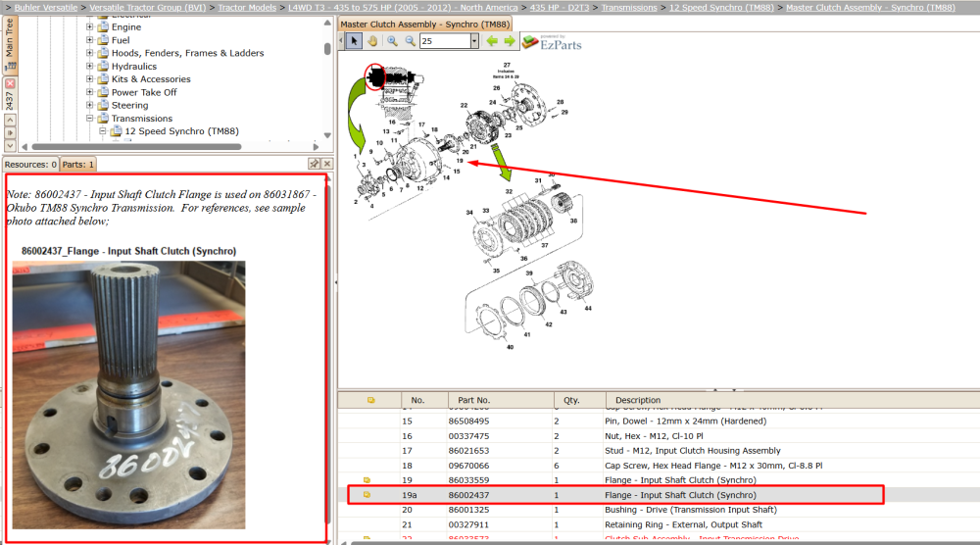Click the tree vertical scrollbar thumb
The height and width of the screenshot is (545, 980).
[327, 49]
